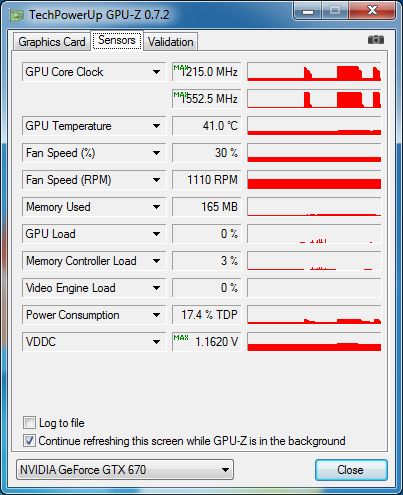Click the GPU-Z application icon in title bar
The width and height of the screenshot is (403, 495).
pyautogui.click(x=17, y=15)
